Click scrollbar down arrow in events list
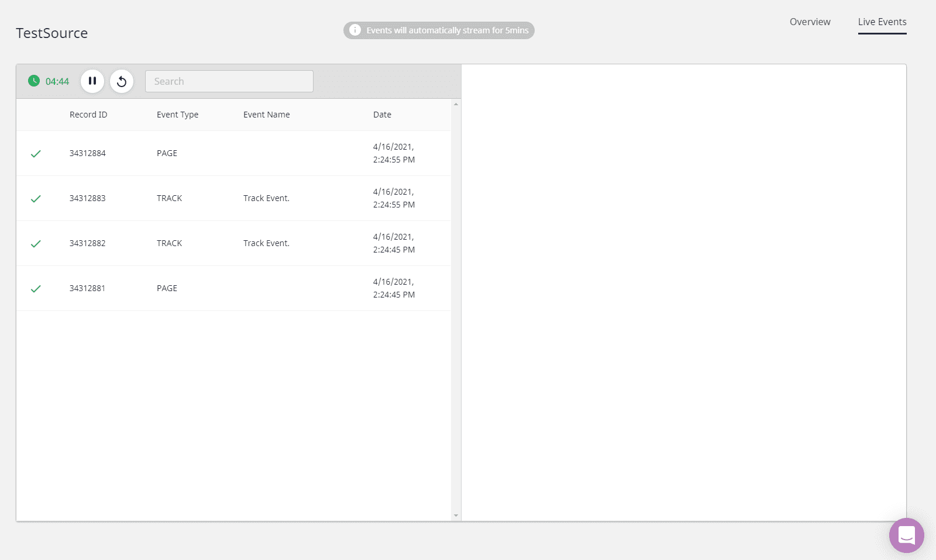 (456, 516)
